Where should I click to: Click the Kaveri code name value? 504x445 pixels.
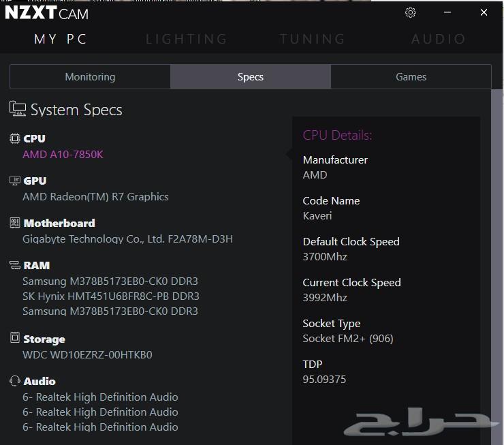coord(317,216)
